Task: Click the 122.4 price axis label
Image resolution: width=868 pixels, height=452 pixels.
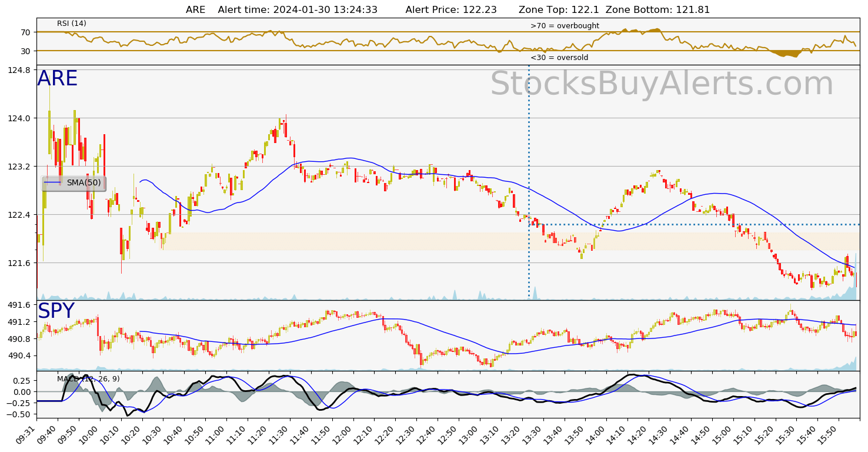Action: coord(21,215)
